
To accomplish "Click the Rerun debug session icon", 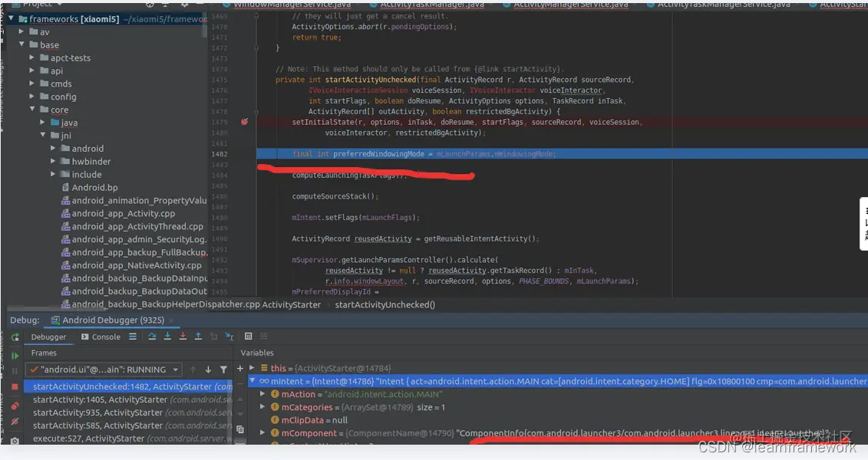I will pyautogui.click(x=15, y=337).
